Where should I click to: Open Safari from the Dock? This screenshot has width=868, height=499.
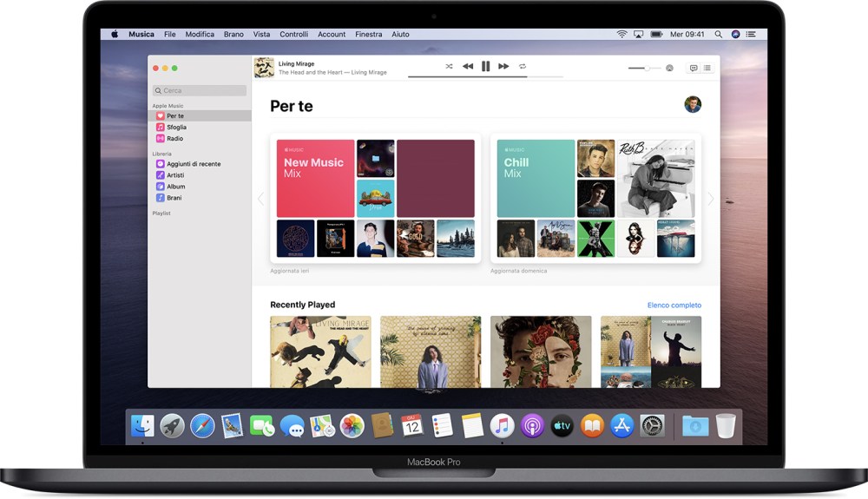(202, 426)
